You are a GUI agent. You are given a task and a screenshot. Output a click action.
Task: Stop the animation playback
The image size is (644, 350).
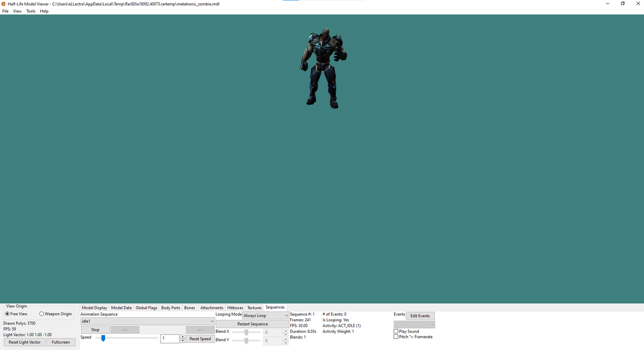point(95,330)
